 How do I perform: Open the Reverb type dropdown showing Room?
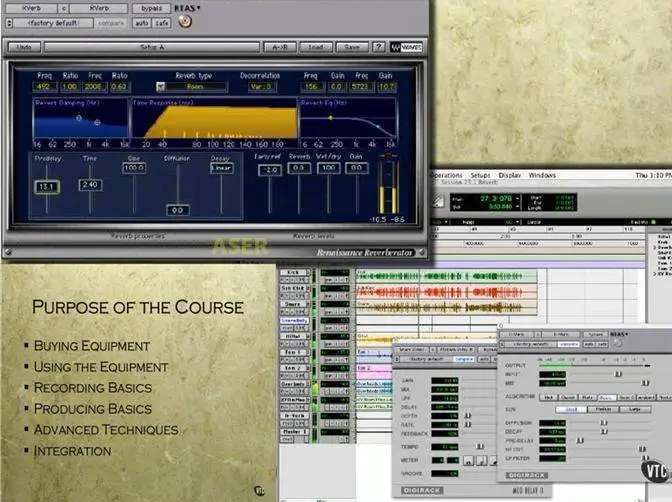tap(192, 87)
